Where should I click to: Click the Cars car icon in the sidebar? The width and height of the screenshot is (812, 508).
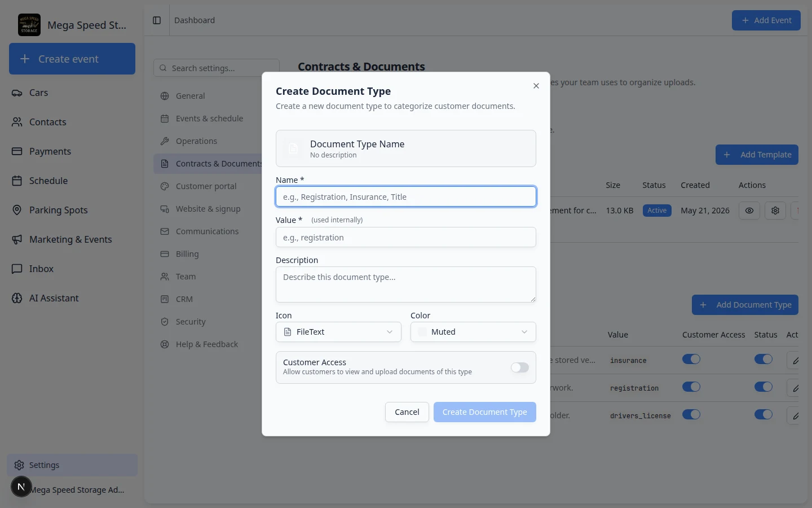tap(17, 93)
